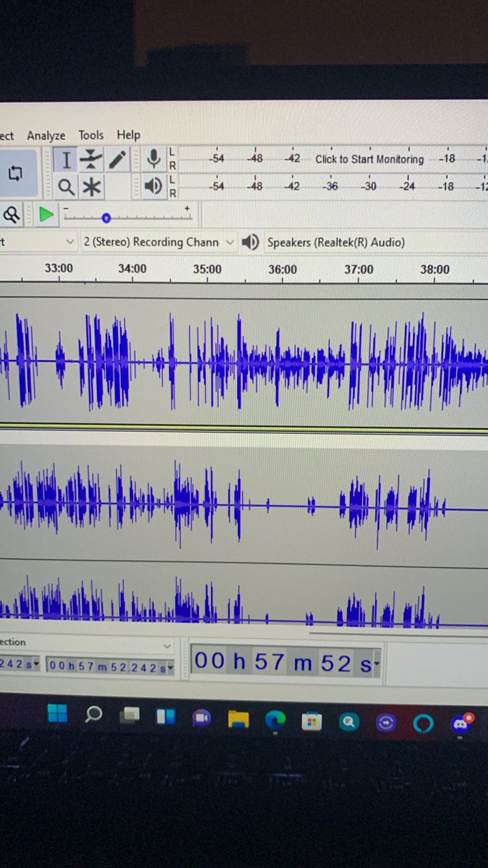Image resolution: width=488 pixels, height=868 pixels.
Task: Toggle the Loop button
Action: click(x=16, y=174)
